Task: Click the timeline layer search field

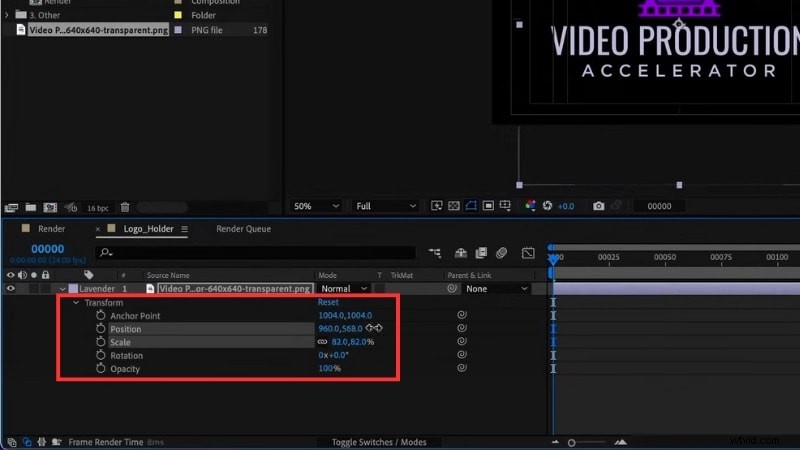Action: point(255,252)
